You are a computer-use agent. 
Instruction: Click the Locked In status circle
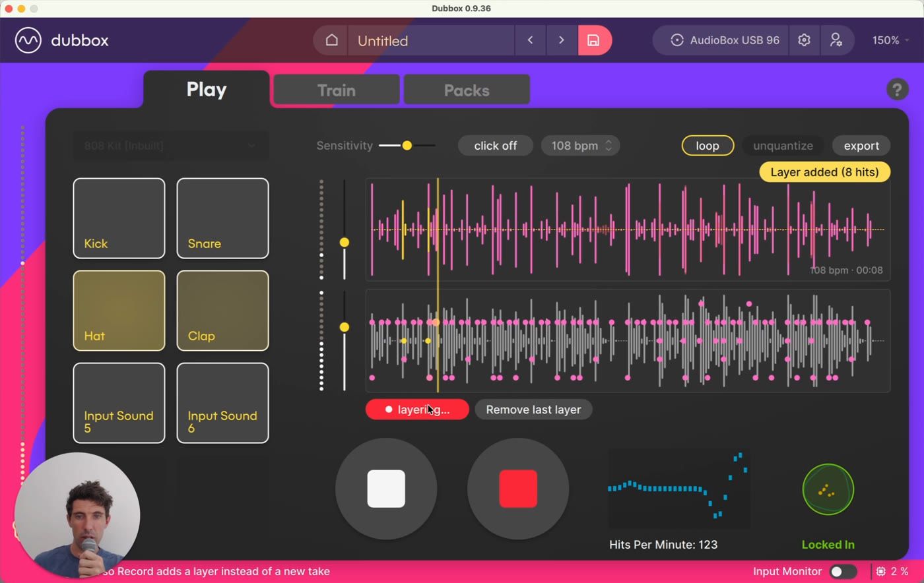click(x=828, y=489)
